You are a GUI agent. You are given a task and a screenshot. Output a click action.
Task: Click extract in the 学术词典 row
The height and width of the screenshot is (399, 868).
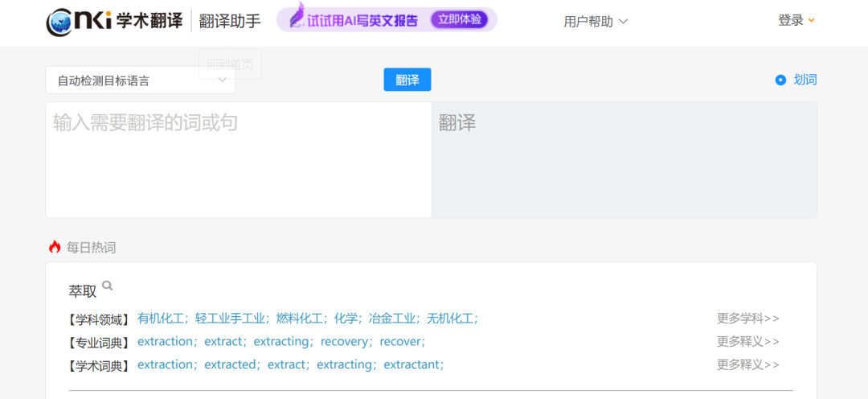click(x=285, y=364)
